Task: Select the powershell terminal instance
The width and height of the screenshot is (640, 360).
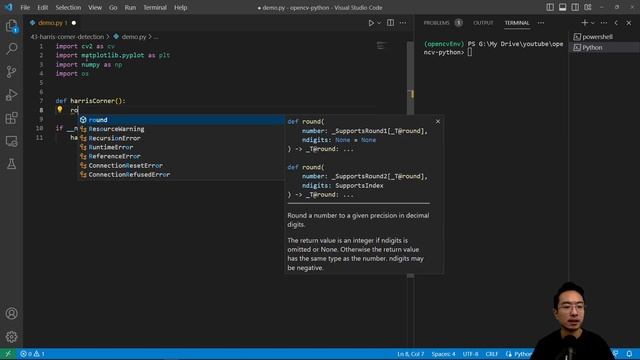Action: [604, 37]
